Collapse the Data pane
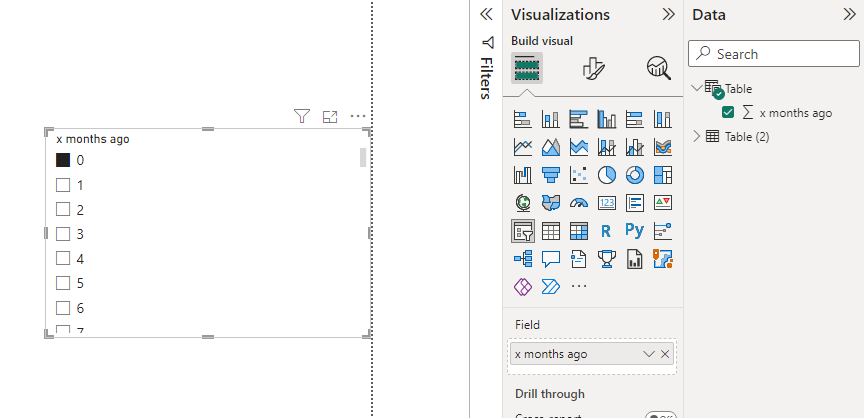The image size is (864, 418). tap(850, 14)
